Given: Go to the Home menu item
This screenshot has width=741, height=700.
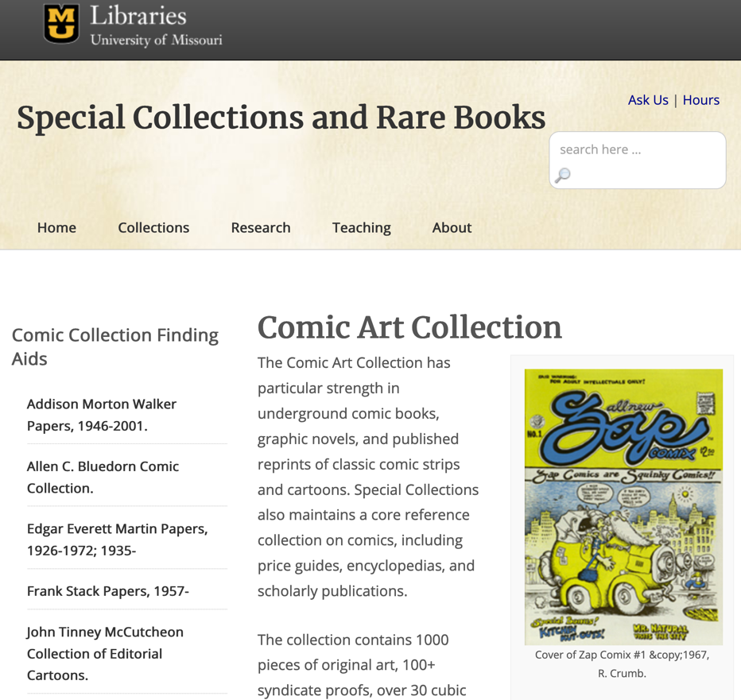Looking at the screenshot, I should (x=56, y=228).
